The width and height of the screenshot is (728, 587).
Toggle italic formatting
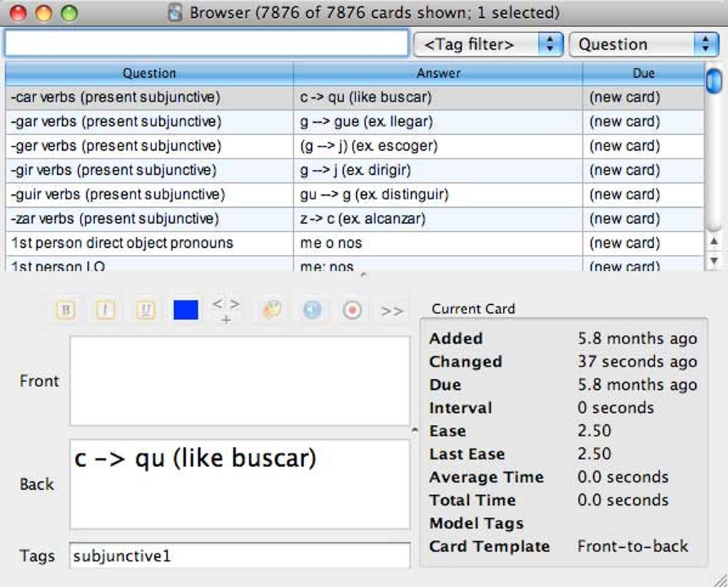point(106,310)
